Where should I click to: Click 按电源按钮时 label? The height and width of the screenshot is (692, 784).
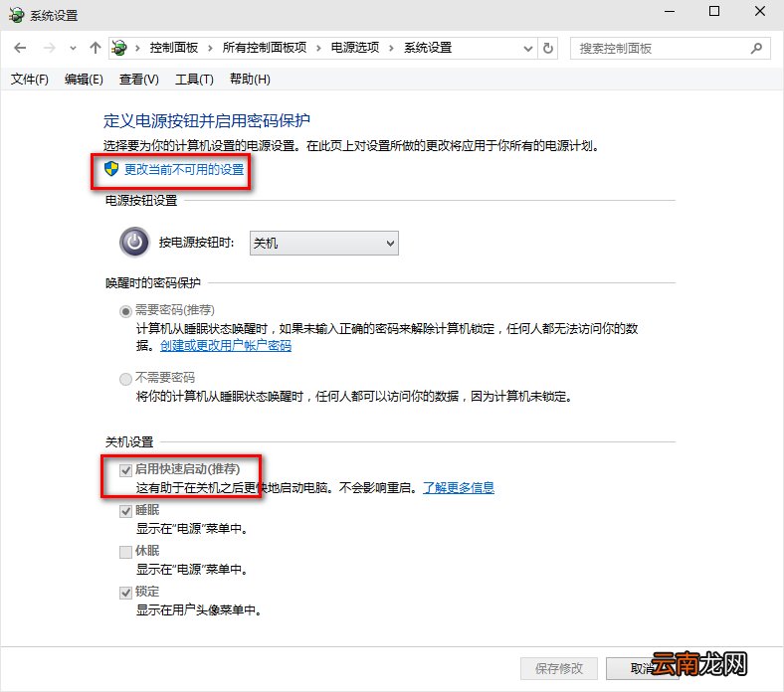(197, 243)
